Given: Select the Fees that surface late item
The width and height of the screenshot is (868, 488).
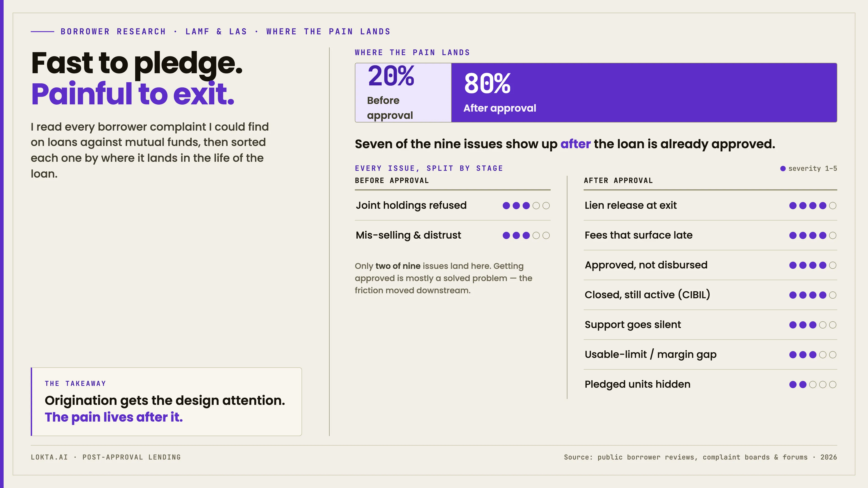Looking at the screenshot, I should [x=710, y=235].
